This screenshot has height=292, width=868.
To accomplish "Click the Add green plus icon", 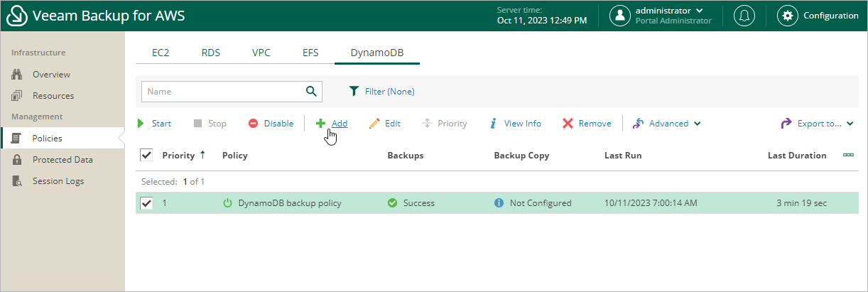I will click(321, 124).
